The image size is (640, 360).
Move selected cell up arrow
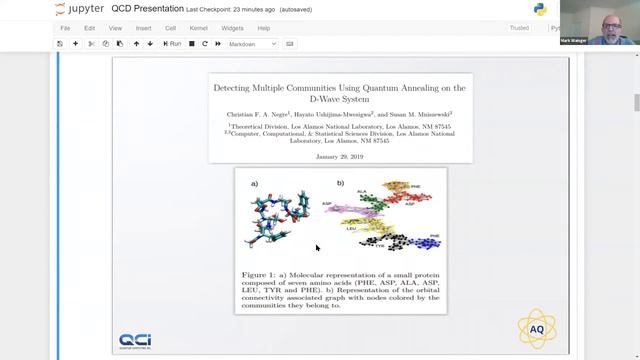136,44
